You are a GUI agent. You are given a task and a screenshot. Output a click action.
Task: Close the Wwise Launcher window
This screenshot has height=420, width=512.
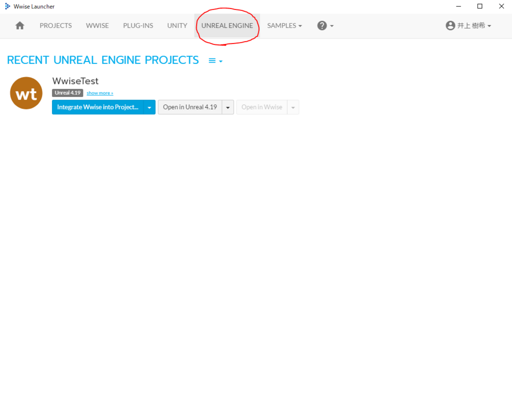coord(501,6)
